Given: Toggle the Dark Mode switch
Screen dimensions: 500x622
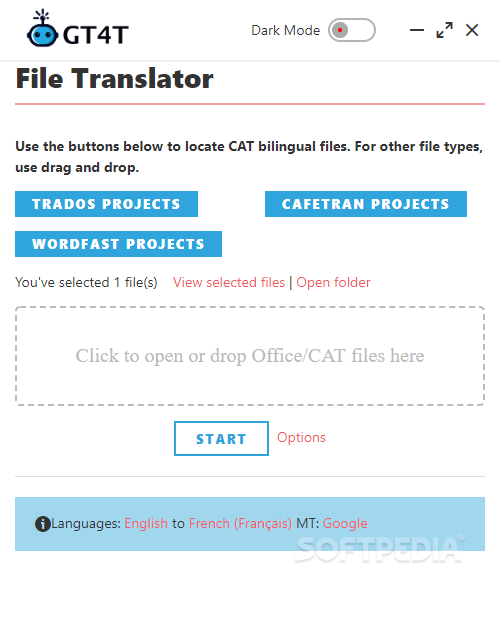Looking at the screenshot, I should coord(352,30).
